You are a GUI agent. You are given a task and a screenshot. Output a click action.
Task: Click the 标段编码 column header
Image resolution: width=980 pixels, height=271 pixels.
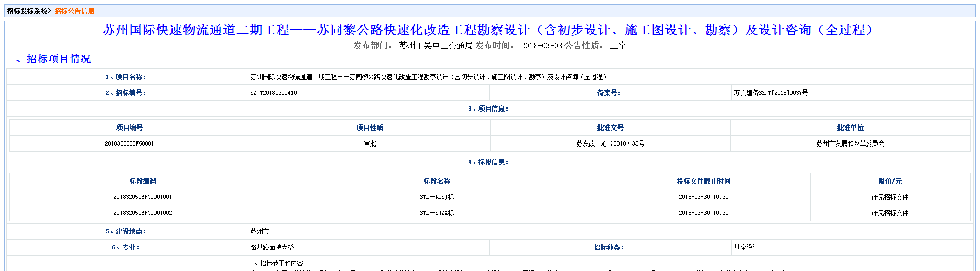[x=143, y=181]
